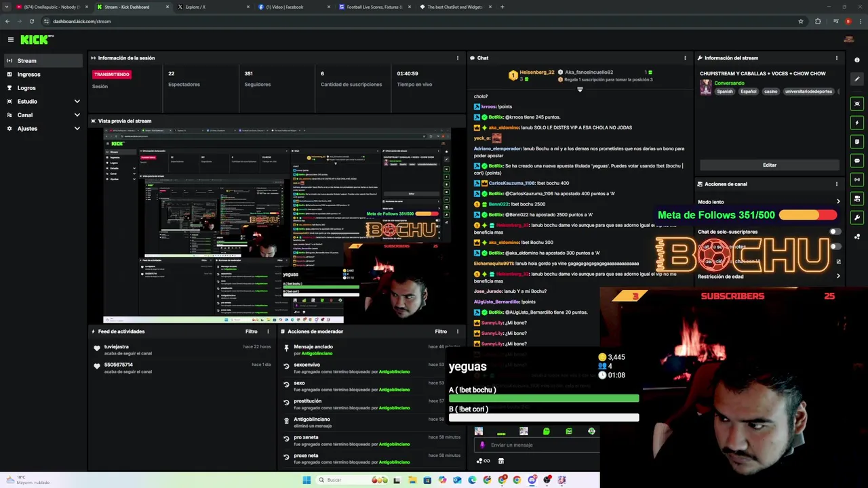Toggle the switch below Chat de solo-suscriptores
868x488 pixels.
(835, 247)
